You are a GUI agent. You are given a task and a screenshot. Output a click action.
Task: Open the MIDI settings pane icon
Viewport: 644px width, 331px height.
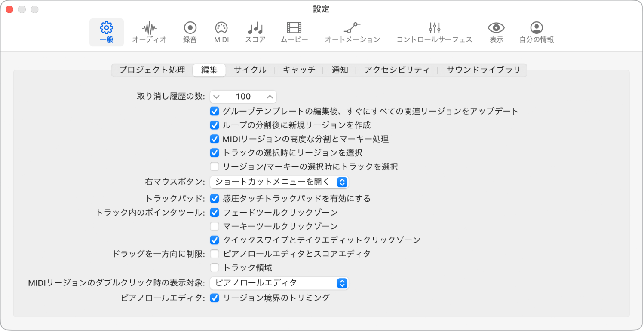221,32
